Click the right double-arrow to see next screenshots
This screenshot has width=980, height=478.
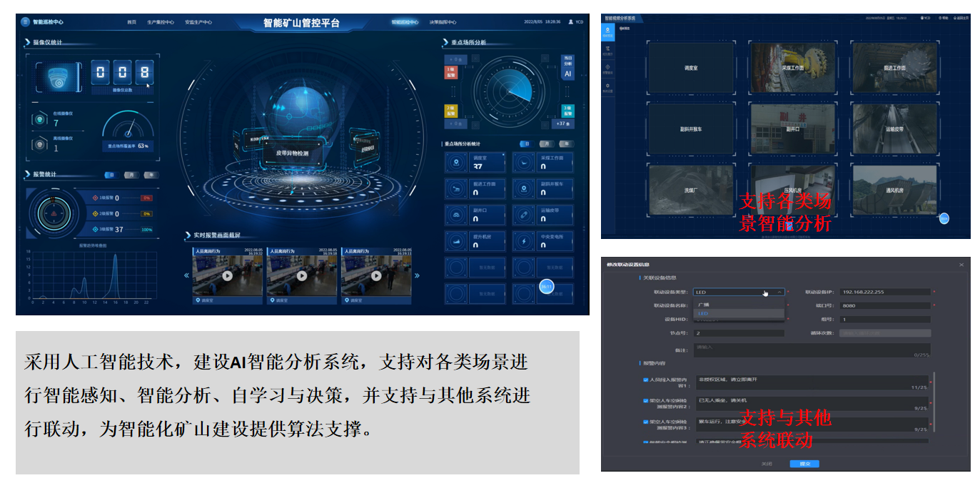[x=417, y=275]
